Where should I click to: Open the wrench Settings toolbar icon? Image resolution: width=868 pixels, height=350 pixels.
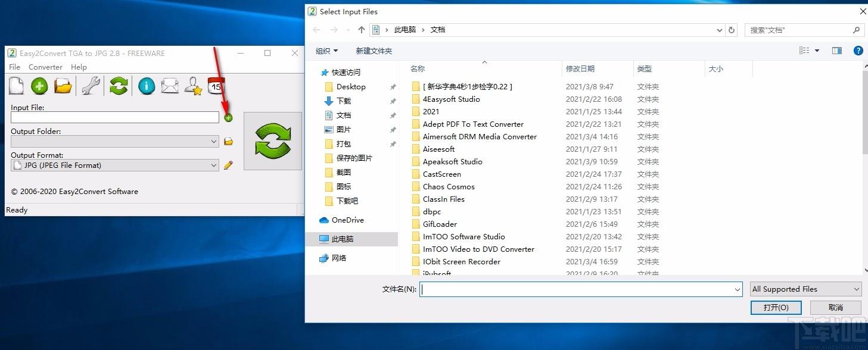(x=91, y=86)
